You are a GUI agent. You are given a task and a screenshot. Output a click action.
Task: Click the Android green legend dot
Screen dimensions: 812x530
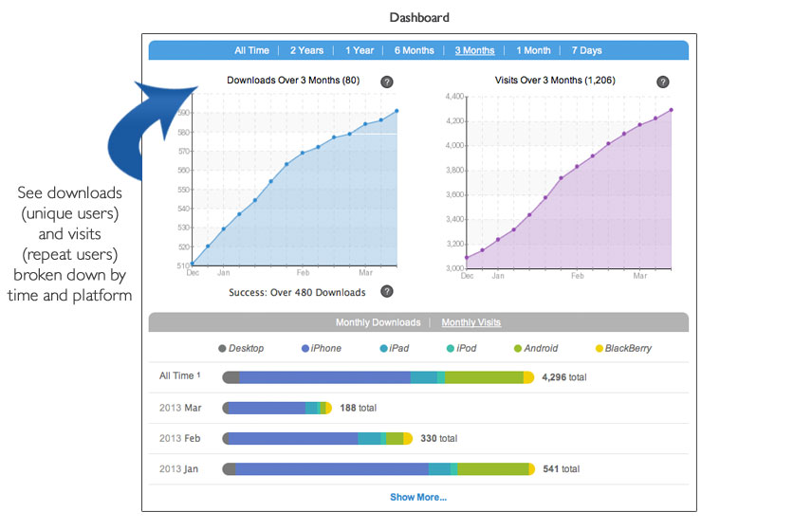[517, 349]
